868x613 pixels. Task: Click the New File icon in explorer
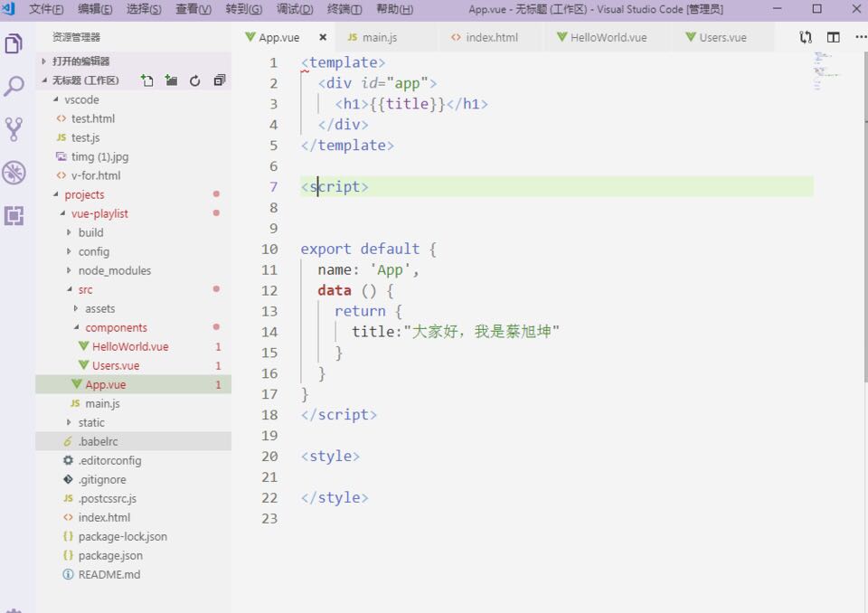click(147, 80)
